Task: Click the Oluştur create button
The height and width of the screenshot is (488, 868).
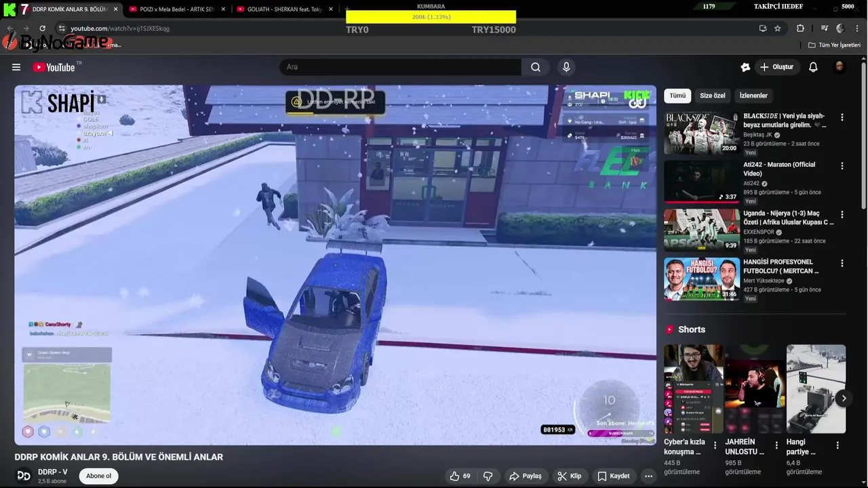Action: (x=776, y=67)
